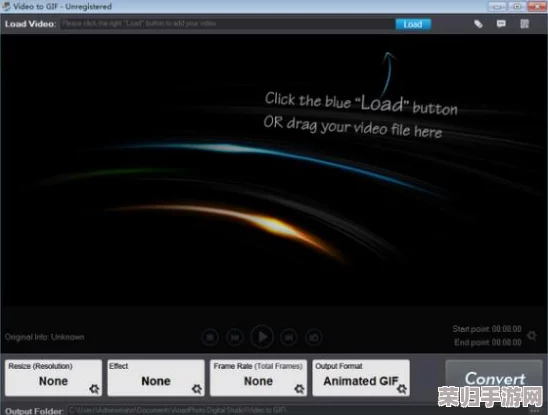Open the Frame Rate gear settings
The width and height of the screenshot is (548, 415).
299,388
